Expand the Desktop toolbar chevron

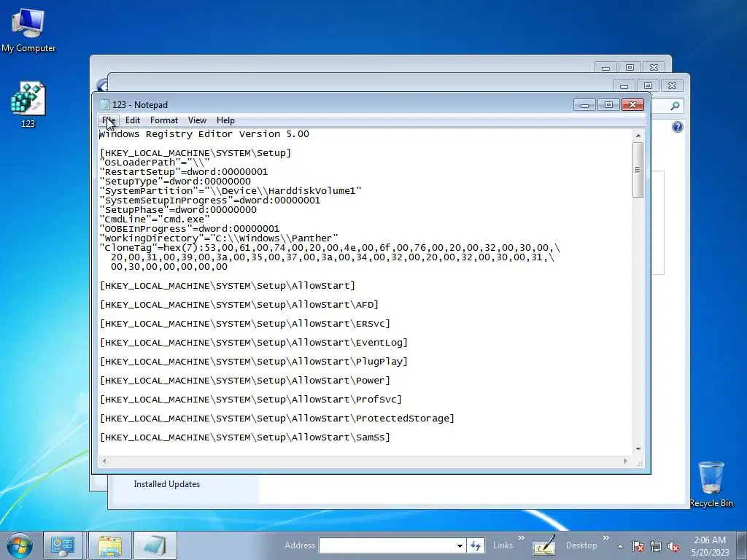(606, 538)
